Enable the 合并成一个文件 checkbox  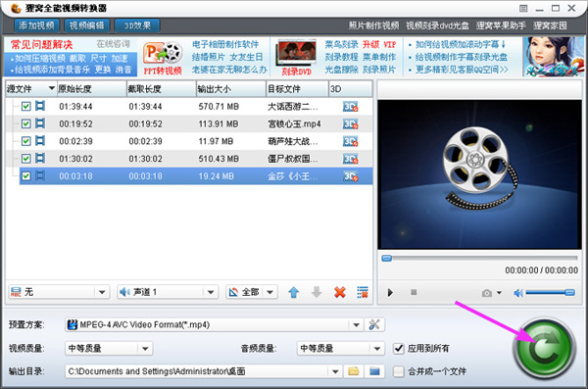tap(398, 371)
